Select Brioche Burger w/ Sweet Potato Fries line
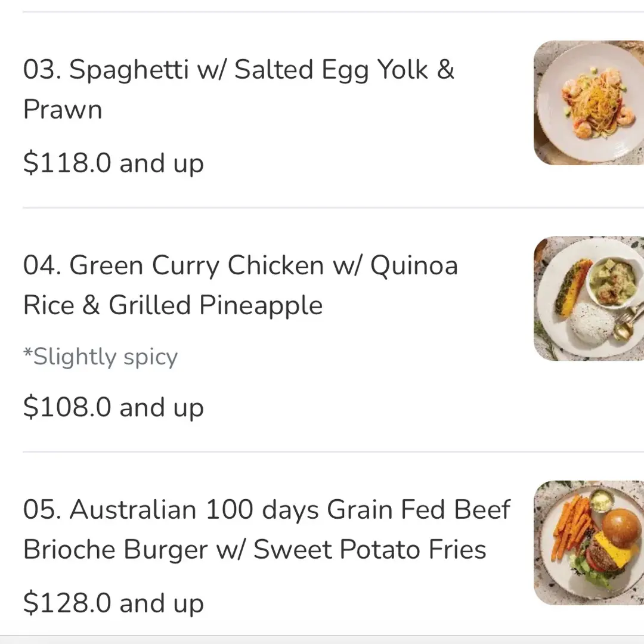 255,550
